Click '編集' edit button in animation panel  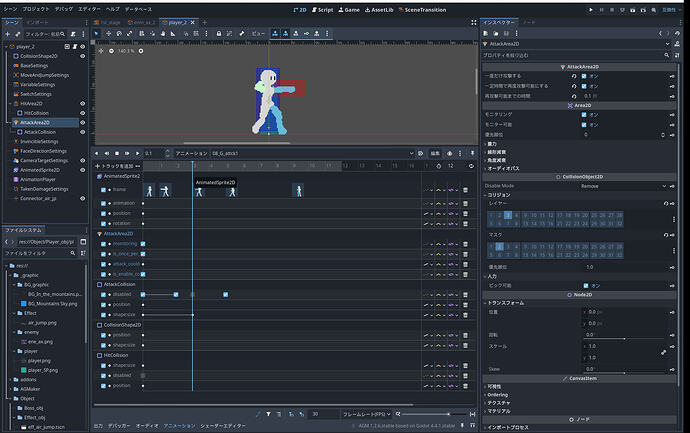tap(435, 153)
